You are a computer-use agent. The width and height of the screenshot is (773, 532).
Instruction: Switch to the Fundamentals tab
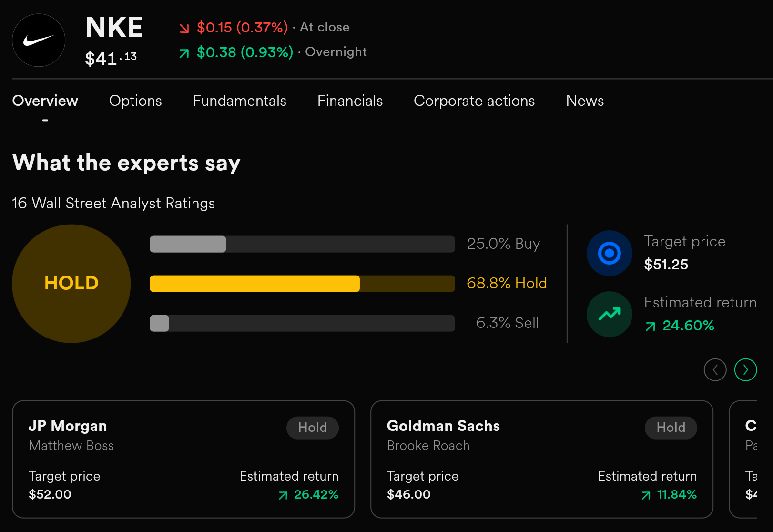pos(240,101)
